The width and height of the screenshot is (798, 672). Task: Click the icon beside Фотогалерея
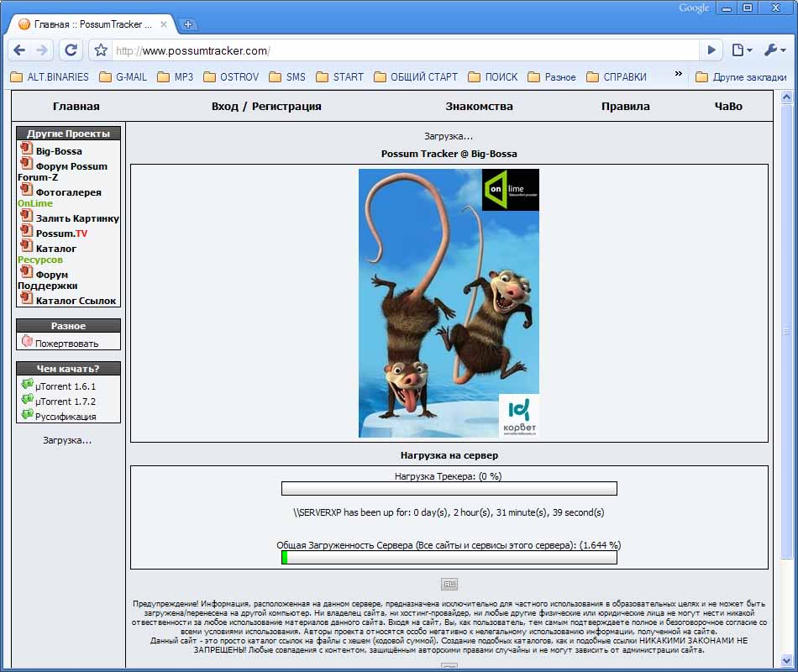coord(27,189)
